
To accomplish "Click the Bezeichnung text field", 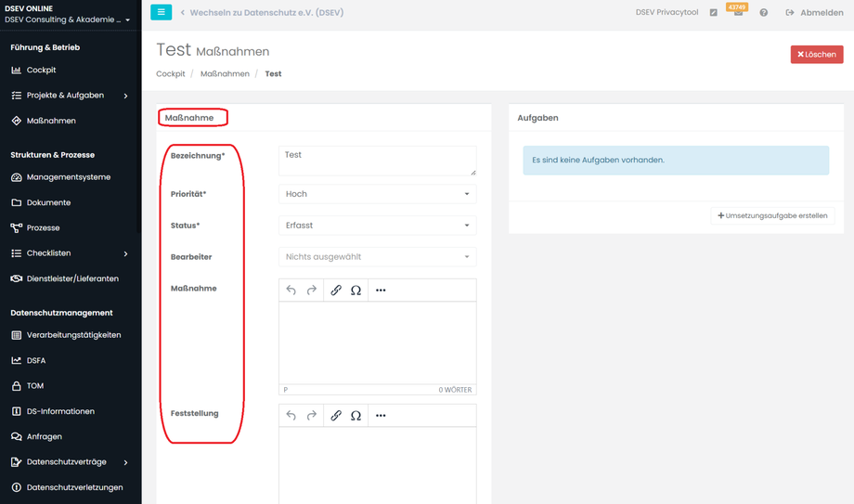I will [377, 161].
